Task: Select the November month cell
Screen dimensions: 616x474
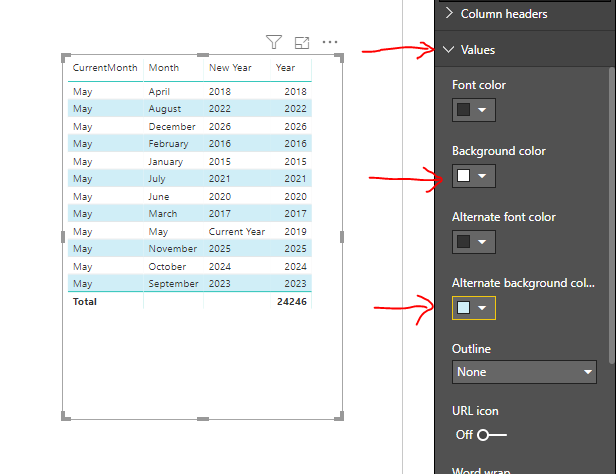Action: coord(172,249)
